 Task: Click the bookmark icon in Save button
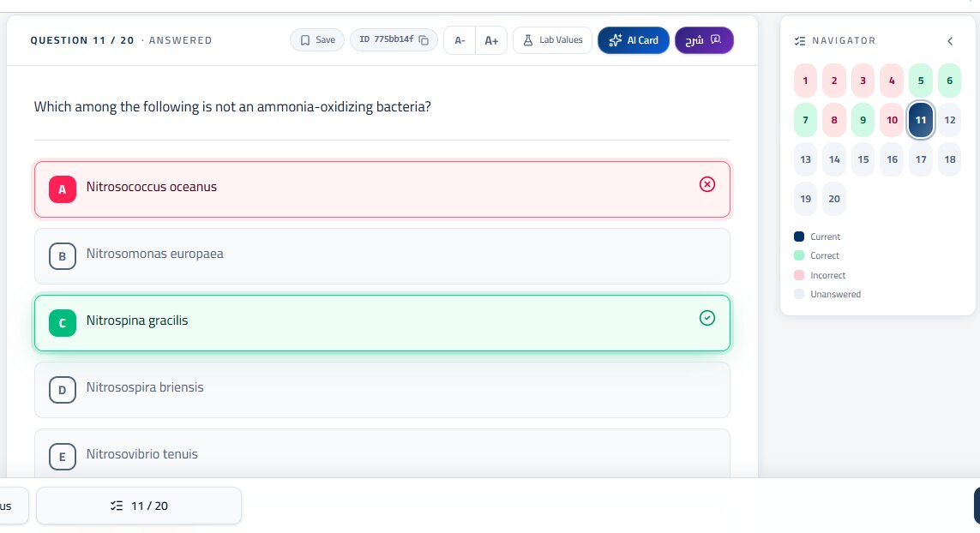[x=305, y=40]
